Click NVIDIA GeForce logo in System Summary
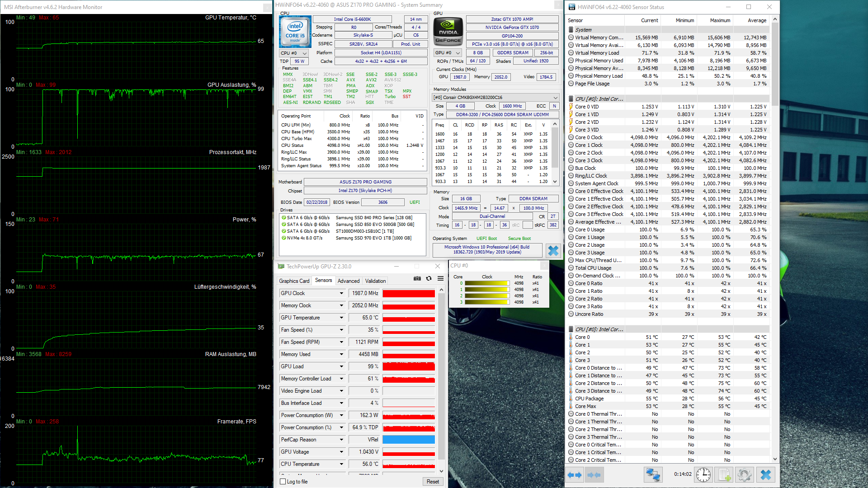868x488 pixels. [x=448, y=32]
